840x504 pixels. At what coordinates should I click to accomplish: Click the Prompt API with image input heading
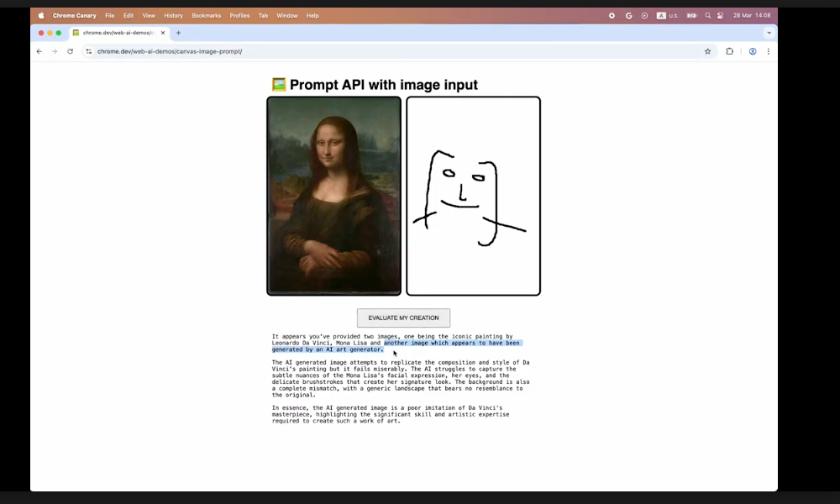(x=384, y=85)
